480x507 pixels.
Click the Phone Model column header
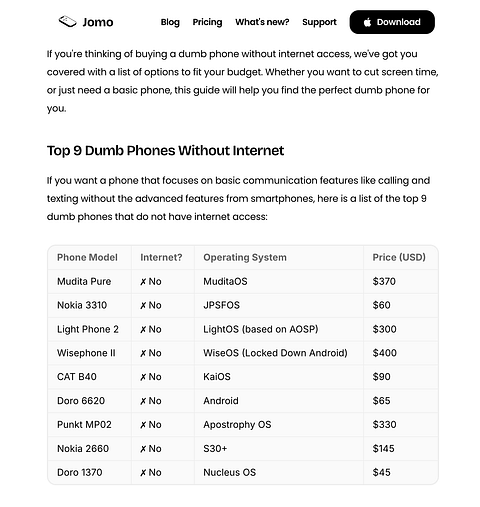tap(87, 257)
